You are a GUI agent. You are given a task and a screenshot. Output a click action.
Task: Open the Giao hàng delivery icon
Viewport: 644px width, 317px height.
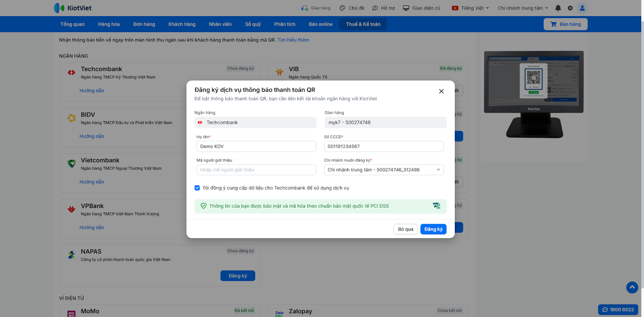click(304, 8)
